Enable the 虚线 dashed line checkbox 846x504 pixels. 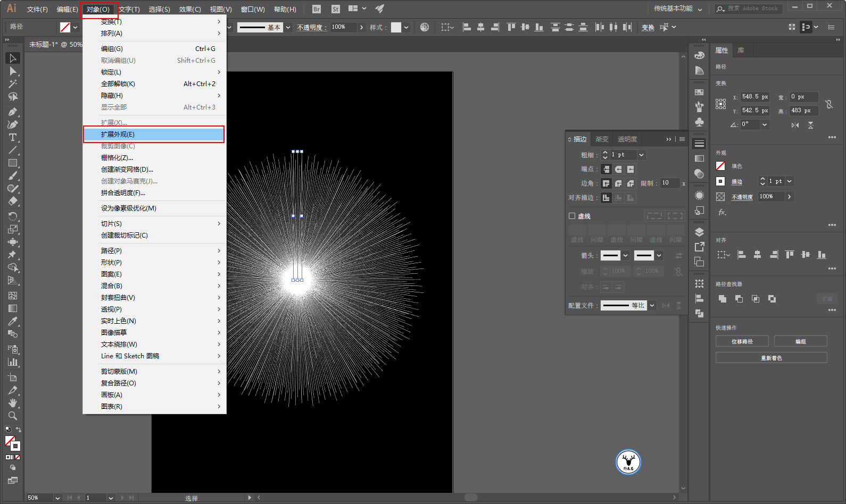(x=572, y=216)
